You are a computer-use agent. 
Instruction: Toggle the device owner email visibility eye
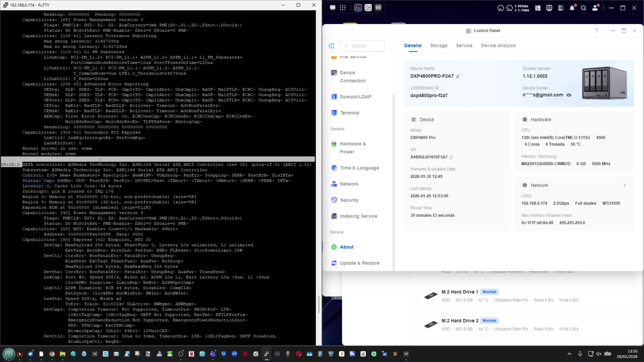point(569,95)
